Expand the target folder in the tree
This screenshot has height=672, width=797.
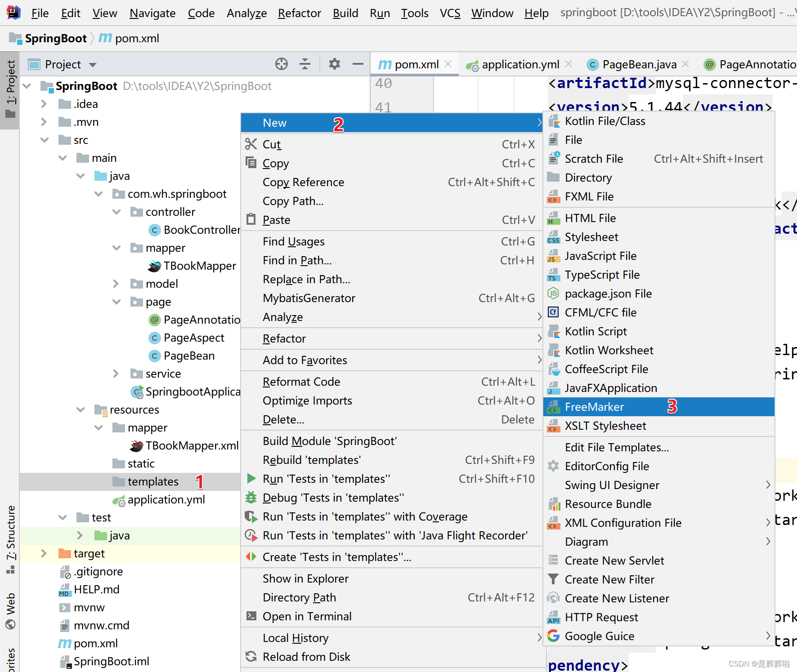click(43, 553)
